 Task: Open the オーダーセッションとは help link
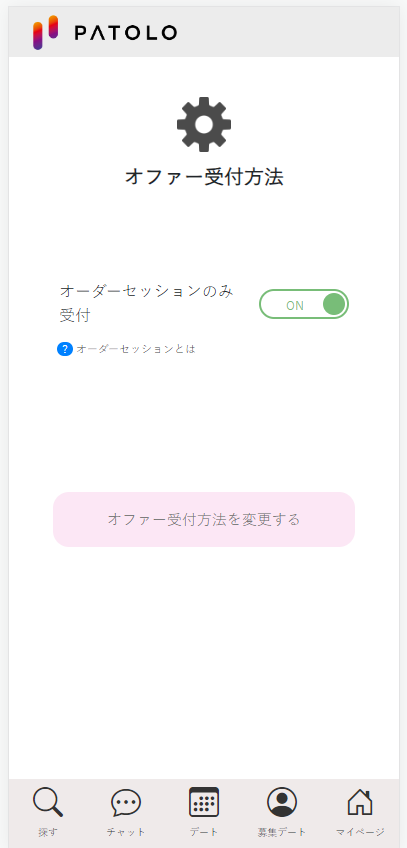136,349
